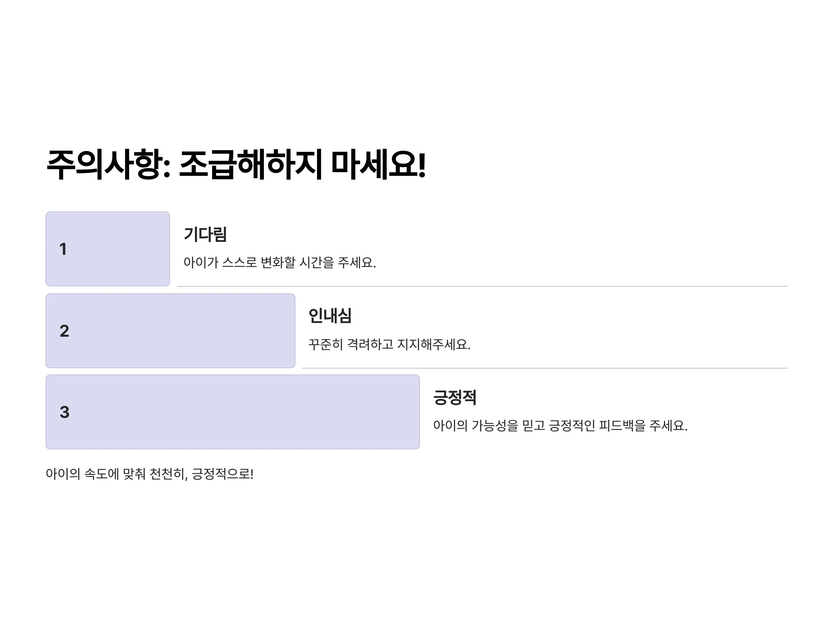Viewport: 840px width, 630px height.
Task: Select the divider line under 기다림 section
Action: (482, 286)
